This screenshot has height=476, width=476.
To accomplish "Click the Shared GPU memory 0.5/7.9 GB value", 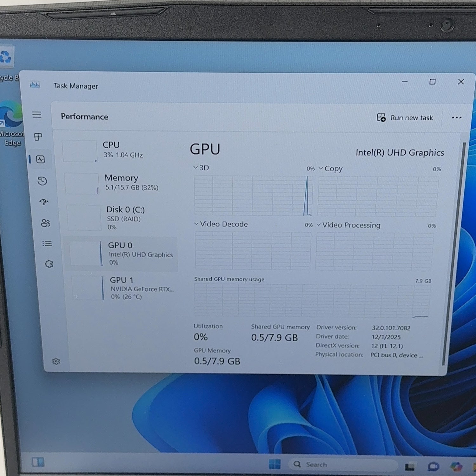I will point(274,337).
